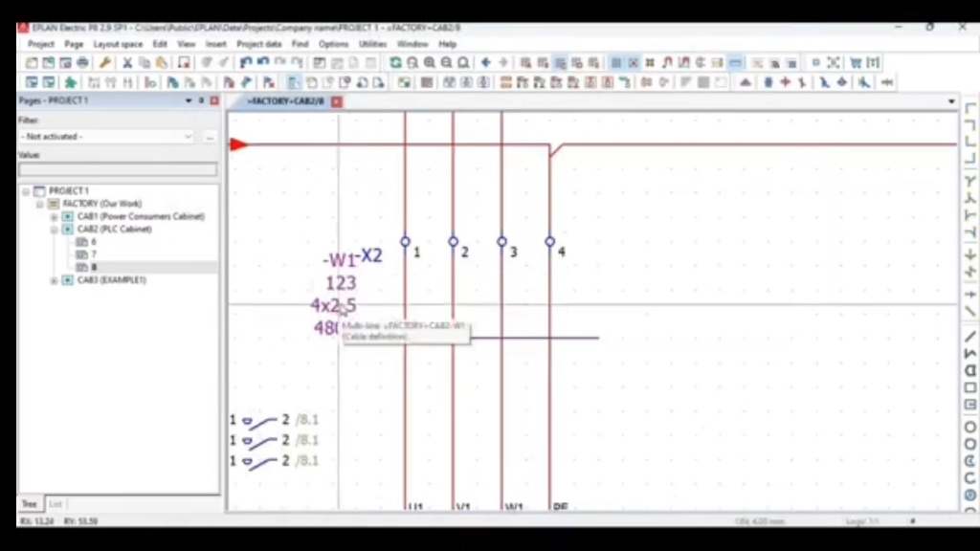Click the full-screen expand arrows icon
The image size is (980, 551).
tap(834, 62)
